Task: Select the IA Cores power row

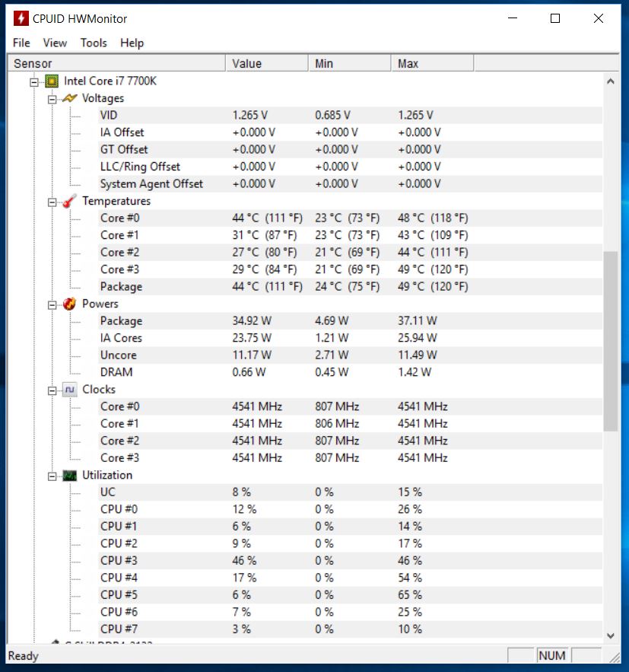Action: pyautogui.click(x=350, y=338)
